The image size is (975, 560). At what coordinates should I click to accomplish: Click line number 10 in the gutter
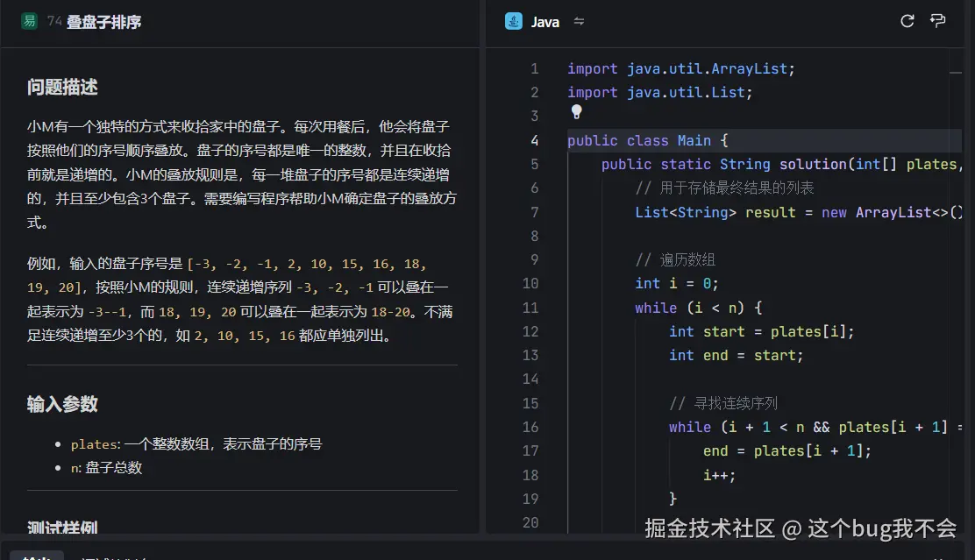click(x=530, y=283)
